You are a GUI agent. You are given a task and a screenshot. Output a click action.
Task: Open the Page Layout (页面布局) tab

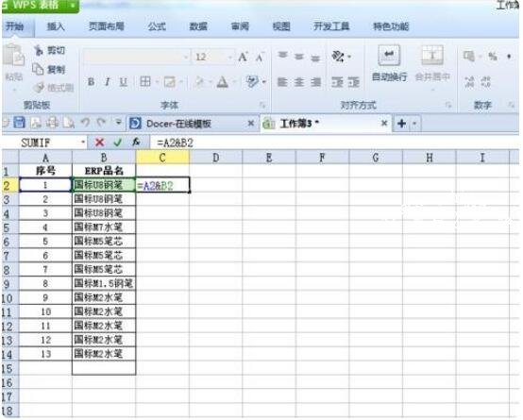click(107, 26)
